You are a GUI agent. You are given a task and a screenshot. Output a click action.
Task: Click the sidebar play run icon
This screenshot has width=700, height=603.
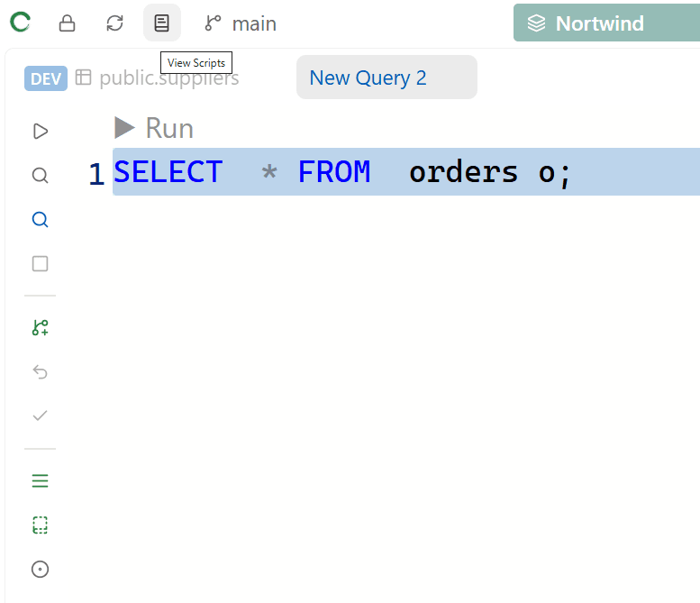[x=41, y=132]
